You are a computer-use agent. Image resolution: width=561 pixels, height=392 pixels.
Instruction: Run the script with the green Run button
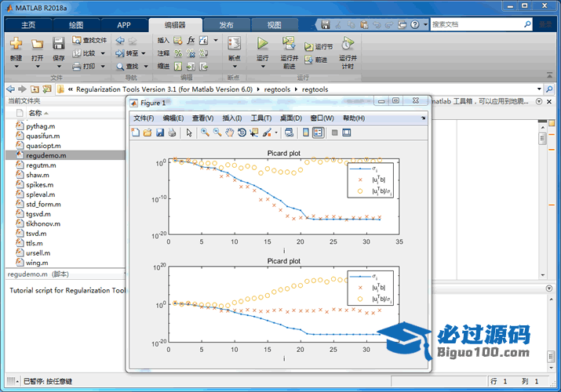click(262, 43)
